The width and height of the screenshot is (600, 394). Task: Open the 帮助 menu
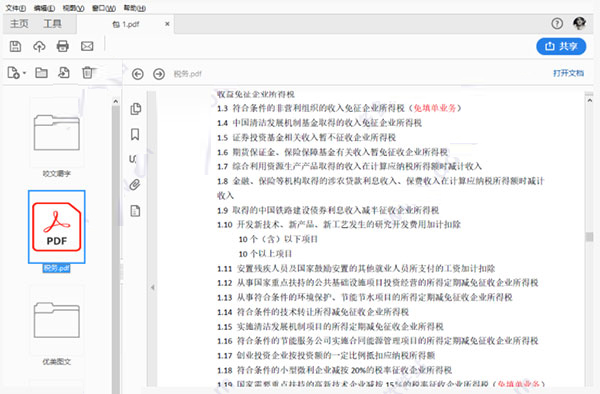(135, 8)
